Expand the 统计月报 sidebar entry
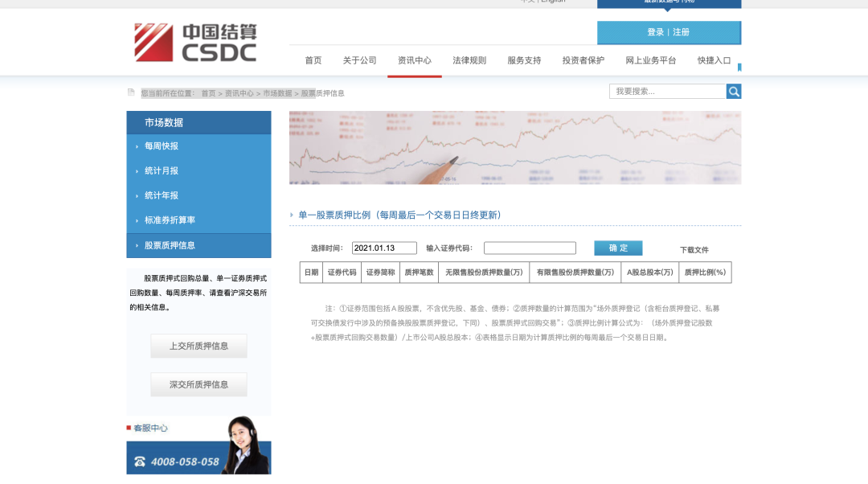Screen dimensions: 868x484 click(x=161, y=170)
